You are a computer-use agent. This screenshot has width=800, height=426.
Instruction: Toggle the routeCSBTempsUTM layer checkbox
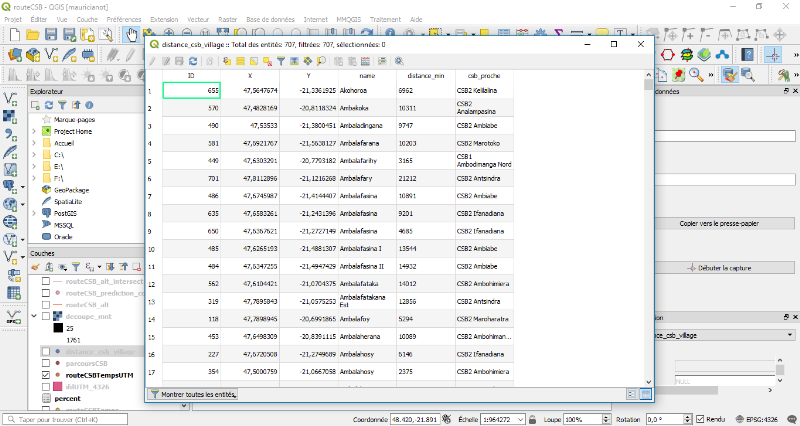point(46,374)
